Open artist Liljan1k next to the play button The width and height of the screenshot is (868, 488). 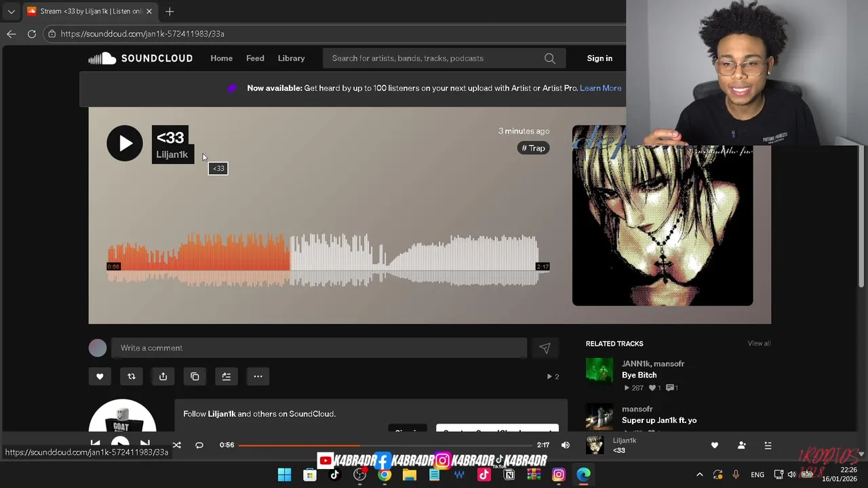click(x=172, y=155)
